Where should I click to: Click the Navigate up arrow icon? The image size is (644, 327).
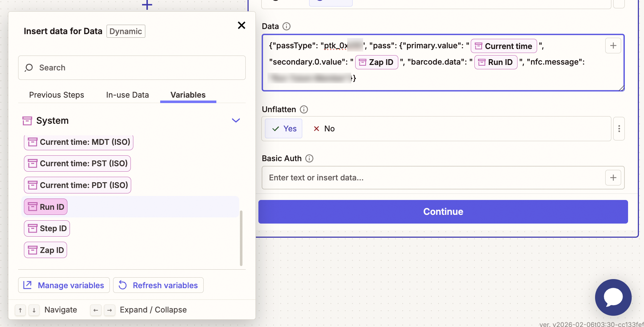tap(20, 310)
